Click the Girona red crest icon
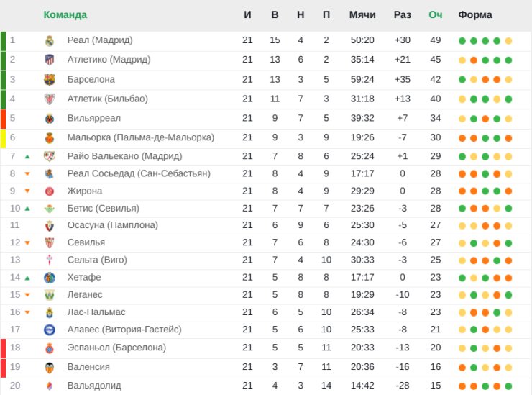 pyautogui.click(x=50, y=191)
